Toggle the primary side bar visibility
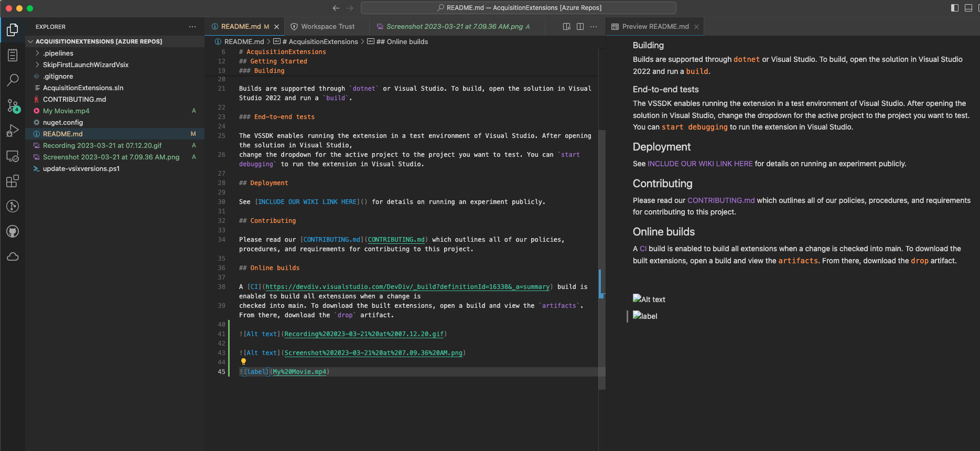980x451 pixels. pyautogui.click(x=954, y=8)
